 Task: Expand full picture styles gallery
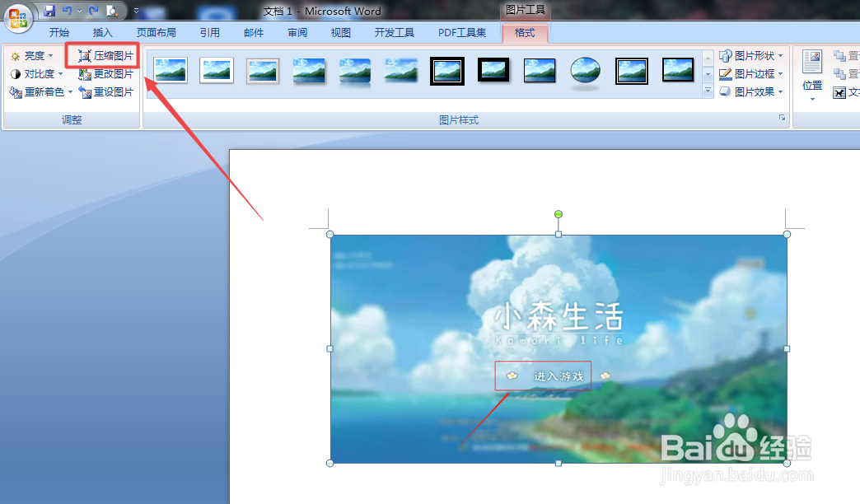point(708,91)
